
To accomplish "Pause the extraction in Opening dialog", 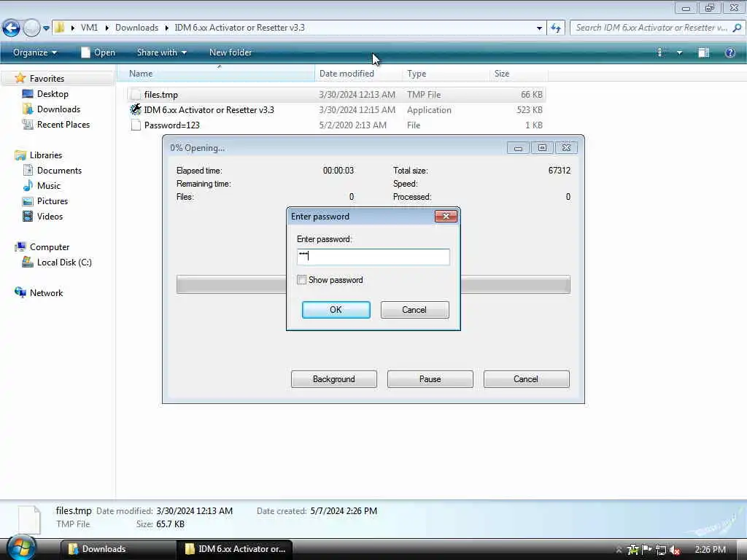I will 430,379.
